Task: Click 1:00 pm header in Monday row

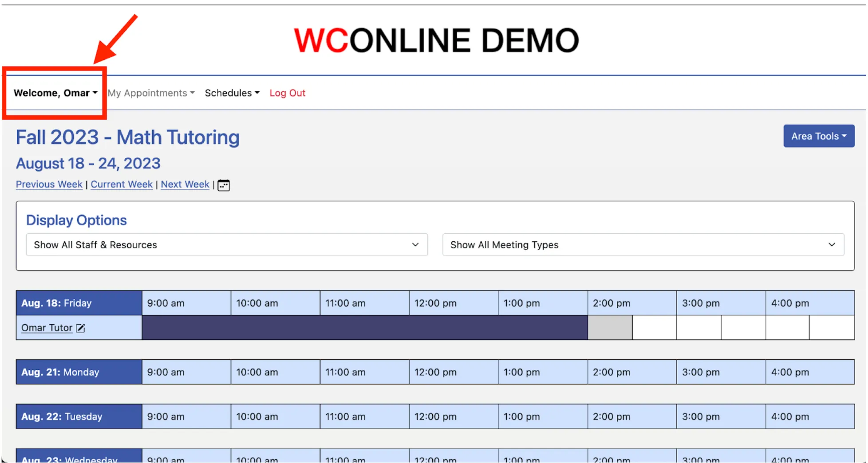Action: [x=543, y=372]
